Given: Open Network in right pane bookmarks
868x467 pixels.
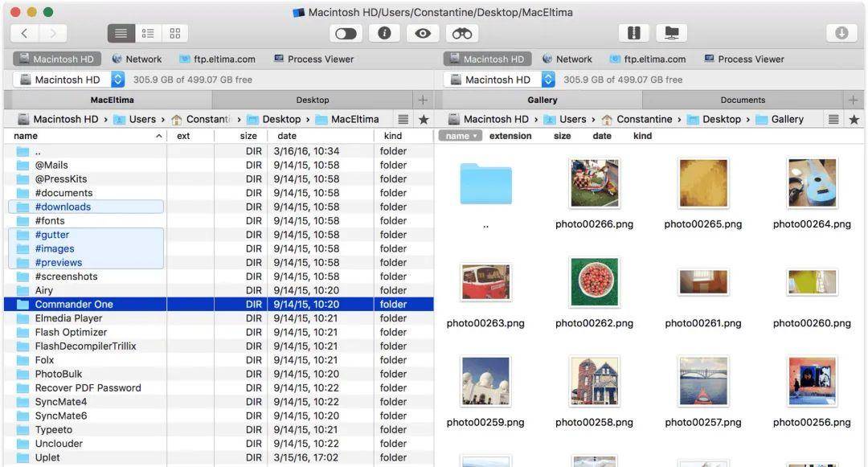Looking at the screenshot, I should [x=567, y=59].
